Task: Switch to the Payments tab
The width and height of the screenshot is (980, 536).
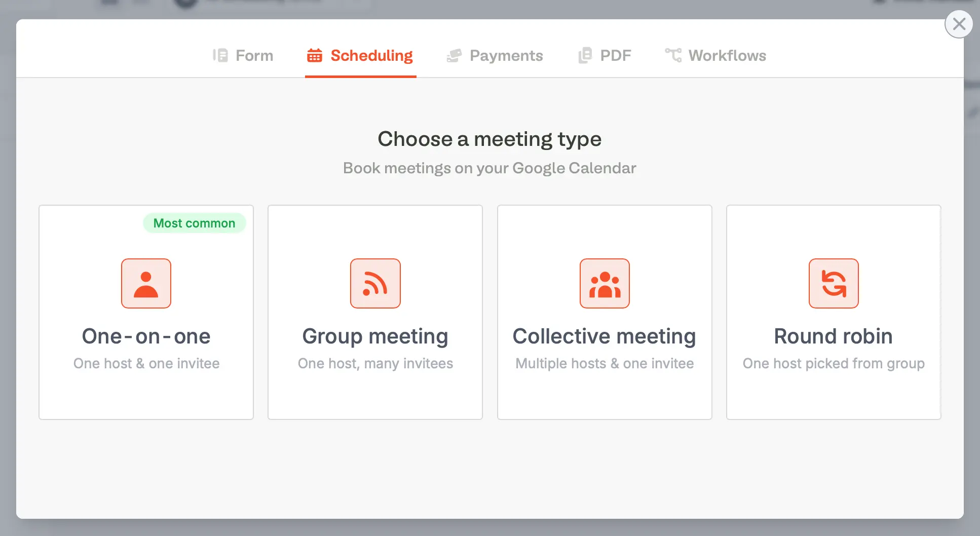Action: tap(506, 56)
